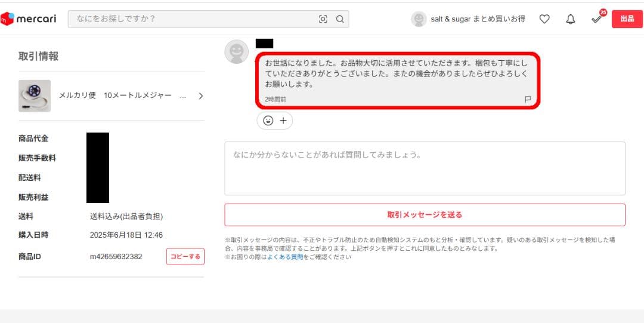Expand item details with chevron arrow
644x323 pixels.
pyautogui.click(x=200, y=96)
